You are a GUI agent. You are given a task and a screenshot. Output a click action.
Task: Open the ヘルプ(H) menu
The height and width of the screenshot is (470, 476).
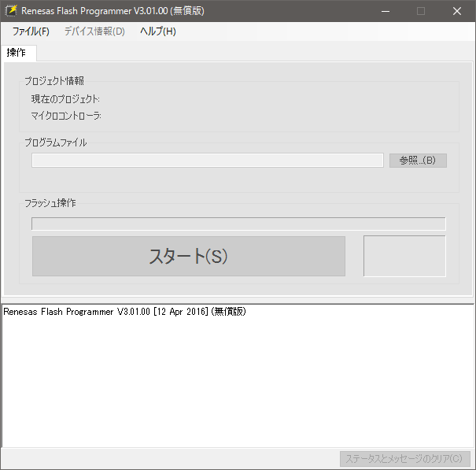(158, 31)
